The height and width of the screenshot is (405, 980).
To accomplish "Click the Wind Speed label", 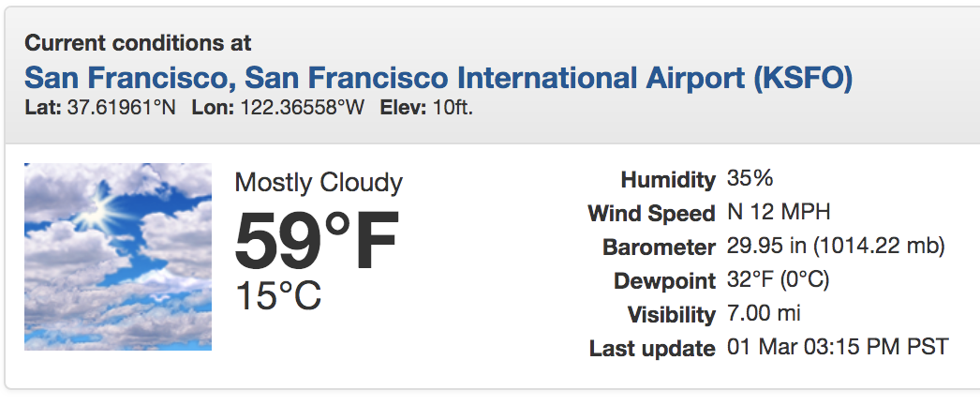I will pos(651,214).
